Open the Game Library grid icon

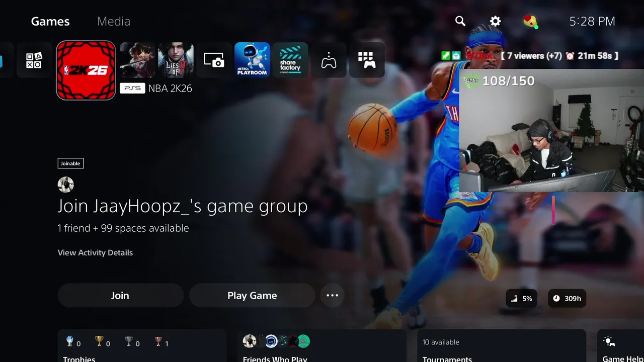click(x=367, y=60)
